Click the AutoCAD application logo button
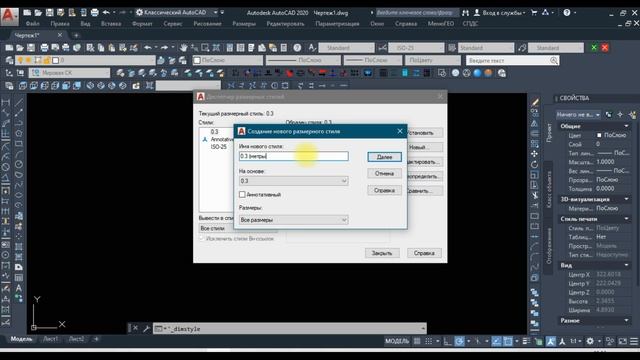 pos(9,16)
